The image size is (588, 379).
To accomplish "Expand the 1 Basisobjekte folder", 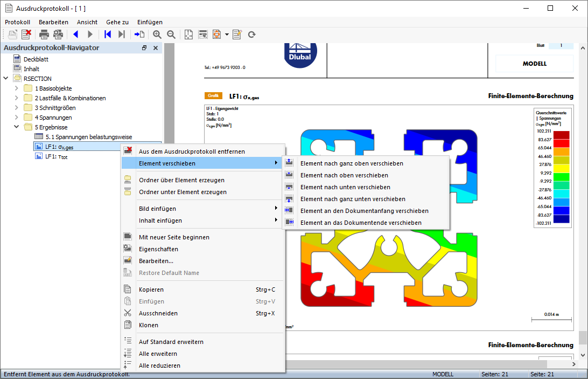I will click(x=17, y=88).
